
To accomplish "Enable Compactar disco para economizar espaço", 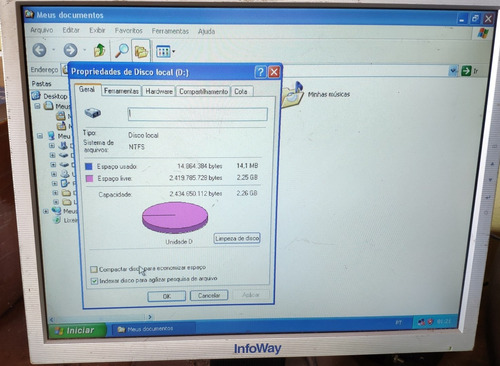I will [94, 269].
